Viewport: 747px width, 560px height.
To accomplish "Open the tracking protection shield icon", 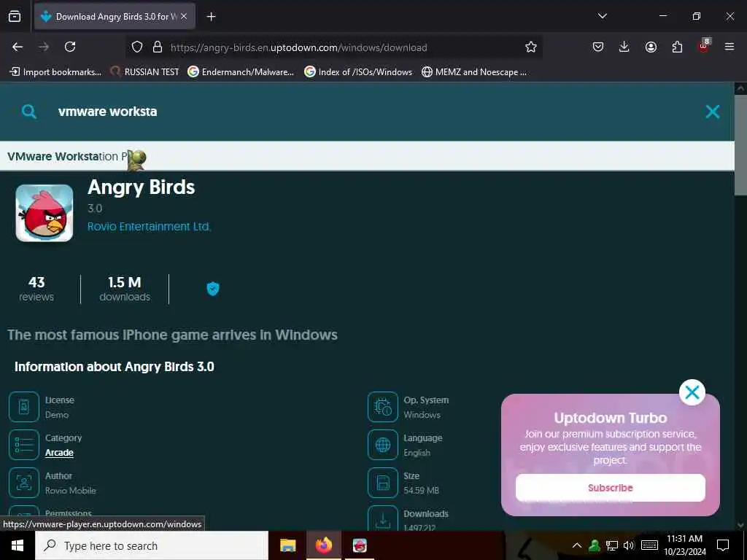I will coord(137,47).
